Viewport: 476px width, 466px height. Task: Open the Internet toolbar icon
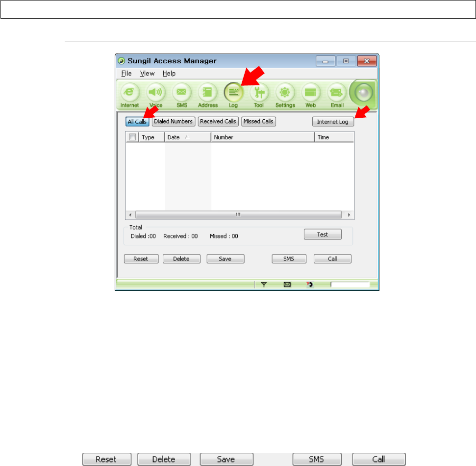click(130, 92)
